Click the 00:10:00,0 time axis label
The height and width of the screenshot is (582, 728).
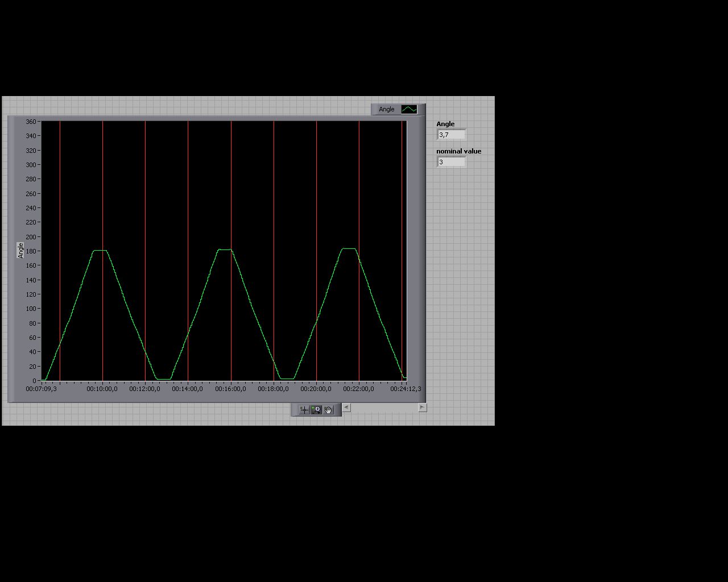coord(102,389)
